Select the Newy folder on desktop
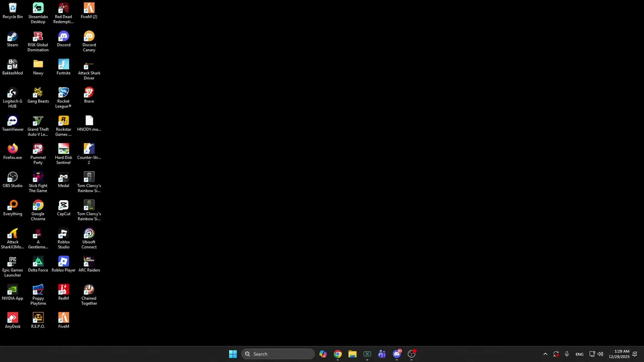This screenshot has width=644, height=362. 38,67
